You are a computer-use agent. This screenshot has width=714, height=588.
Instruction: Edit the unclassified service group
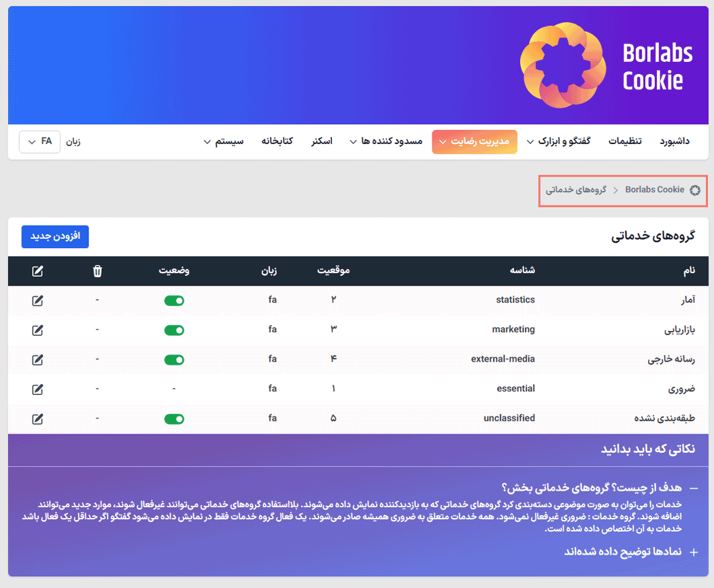coord(37,419)
